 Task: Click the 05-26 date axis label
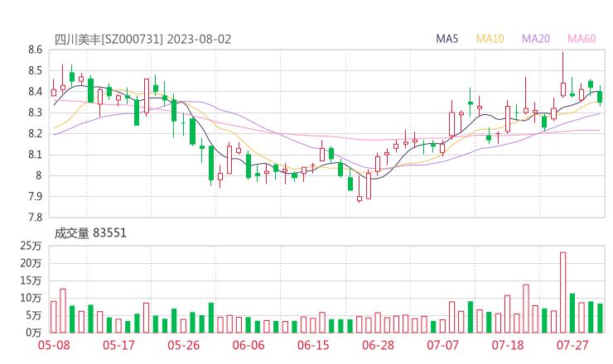pos(184,345)
